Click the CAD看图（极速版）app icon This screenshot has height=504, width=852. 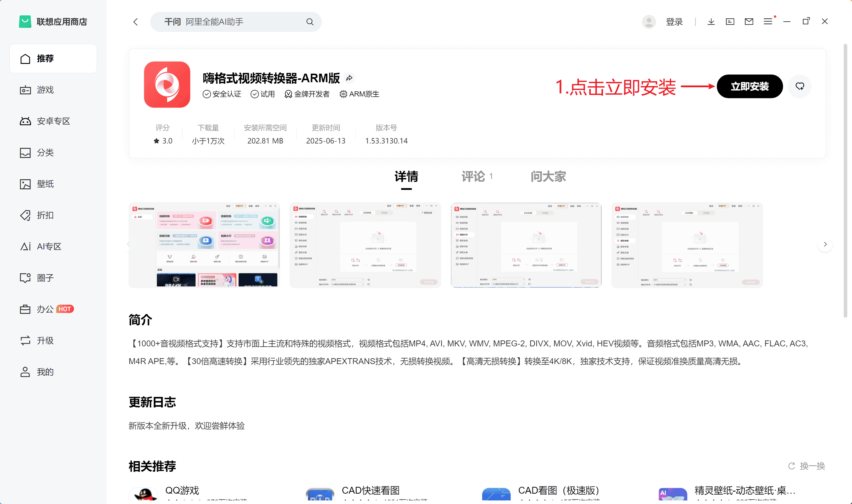click(496, 494)
